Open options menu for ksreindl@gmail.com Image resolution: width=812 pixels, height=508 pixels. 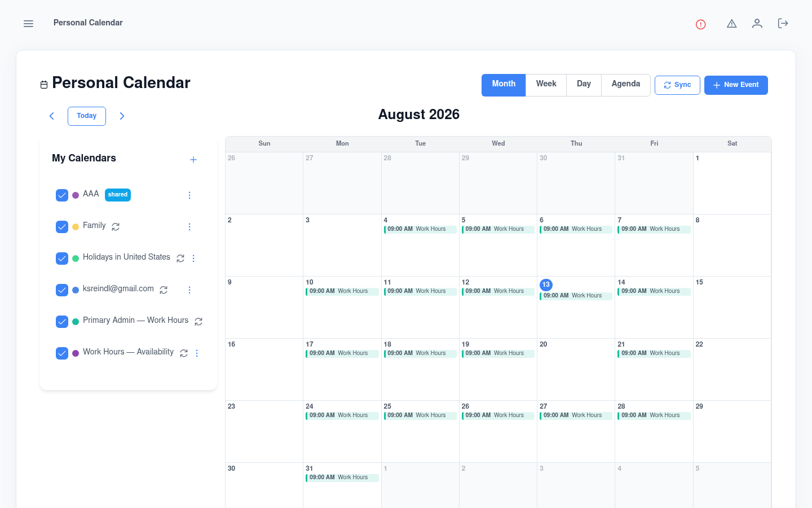coord(189,290)
